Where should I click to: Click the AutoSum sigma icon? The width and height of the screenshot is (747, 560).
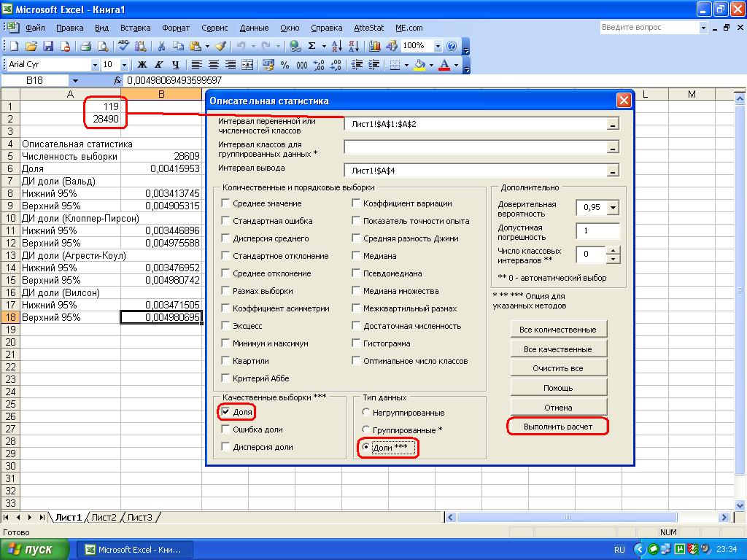312,46
